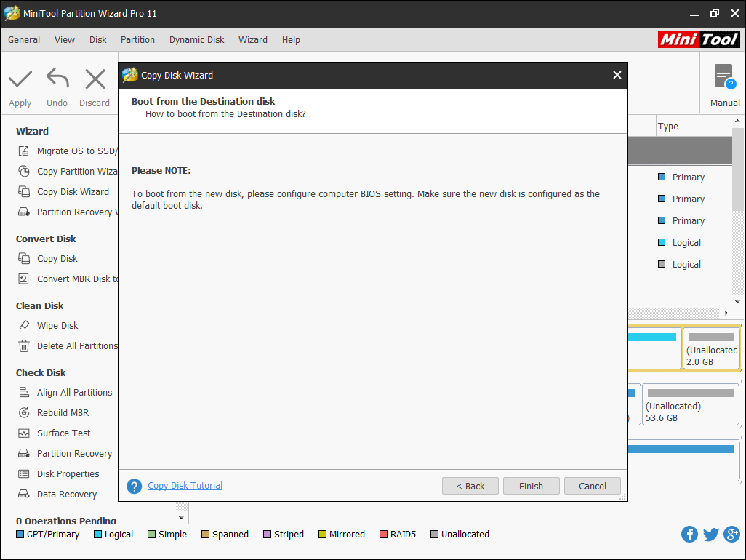
Task: Click the horizontal scroll right arrow
Action: (726, 313)
